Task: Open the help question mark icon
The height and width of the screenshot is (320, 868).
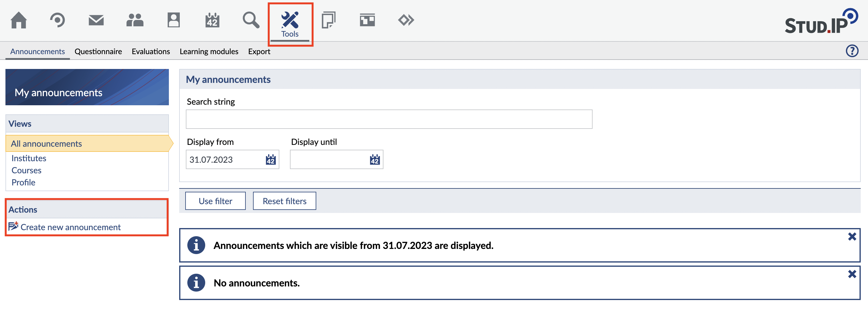Action: (x=852, y=51)
